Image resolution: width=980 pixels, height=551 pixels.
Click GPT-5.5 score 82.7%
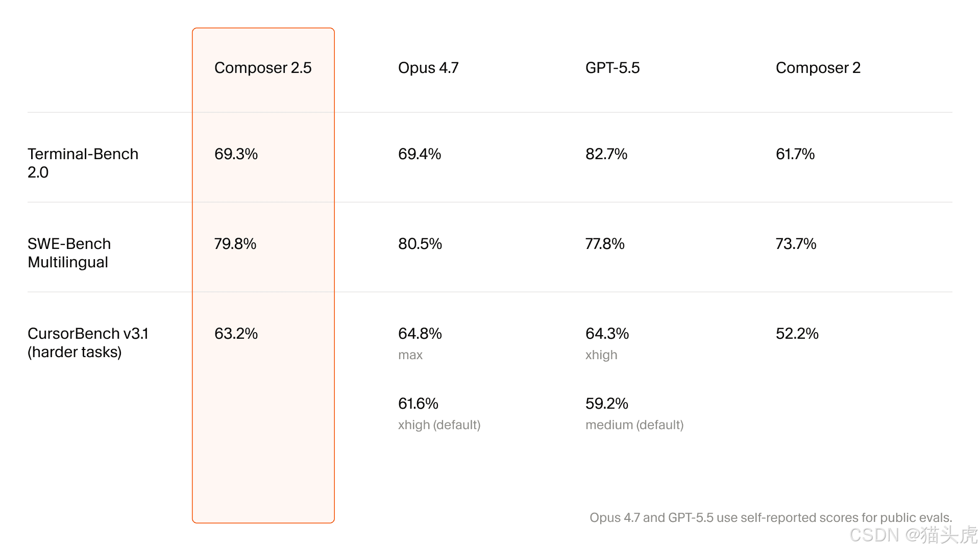[606, 154]
